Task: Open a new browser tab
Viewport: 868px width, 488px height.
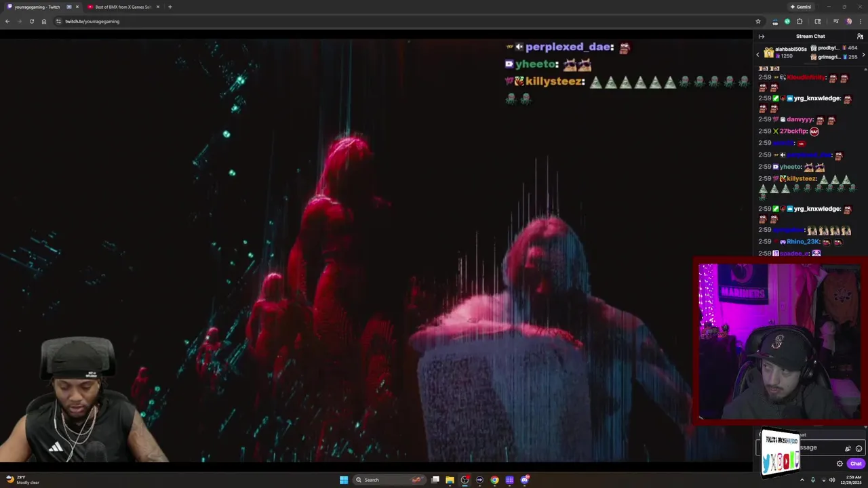Action: [170, 7]
